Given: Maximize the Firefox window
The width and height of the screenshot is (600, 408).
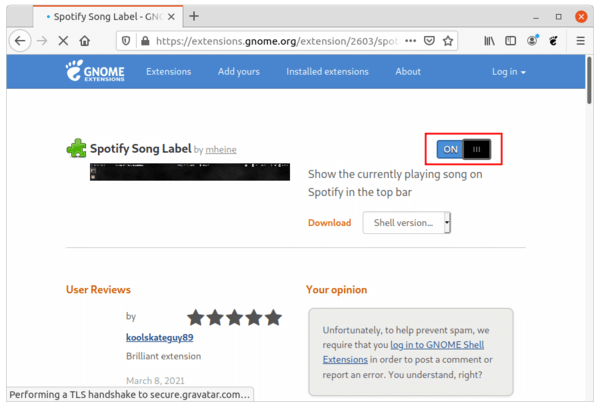Looking at the screenshot, I should coord(559,16).
